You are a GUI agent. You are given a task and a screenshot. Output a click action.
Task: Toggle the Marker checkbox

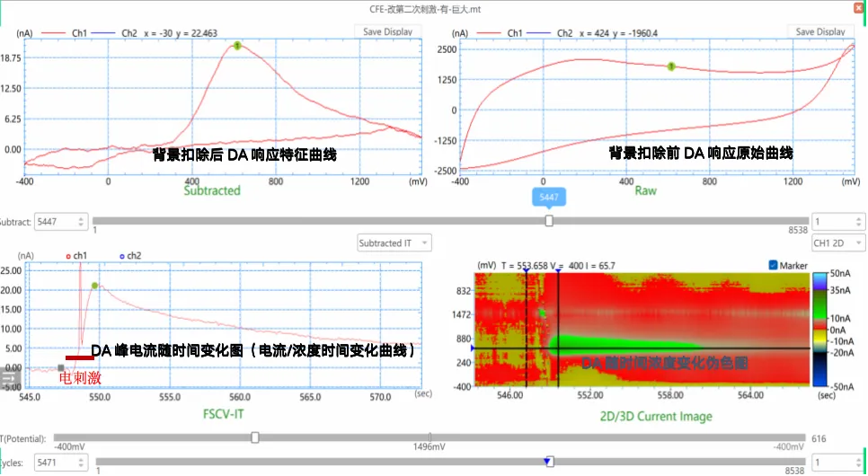(774, 265)
